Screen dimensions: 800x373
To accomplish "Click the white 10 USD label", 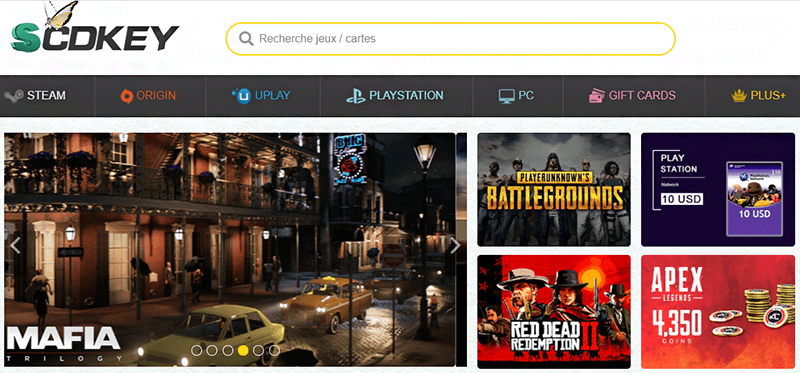I will click(x=681, y=199).
